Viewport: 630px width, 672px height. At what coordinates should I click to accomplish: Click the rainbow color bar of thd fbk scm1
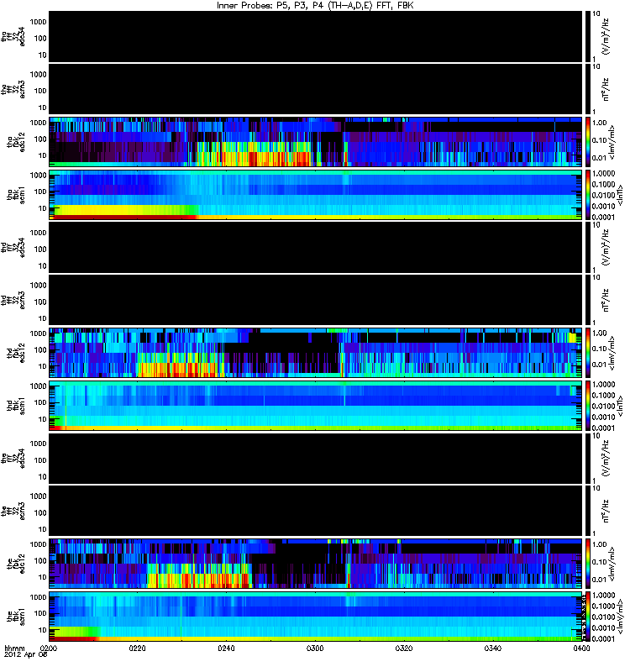tap(587, 406)
